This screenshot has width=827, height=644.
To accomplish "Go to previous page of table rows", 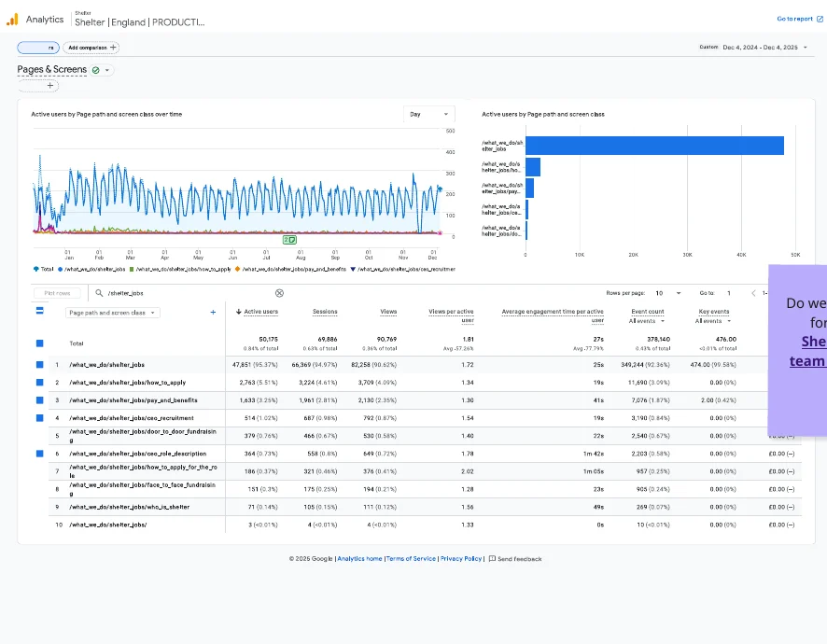I will tap(753, 293).
